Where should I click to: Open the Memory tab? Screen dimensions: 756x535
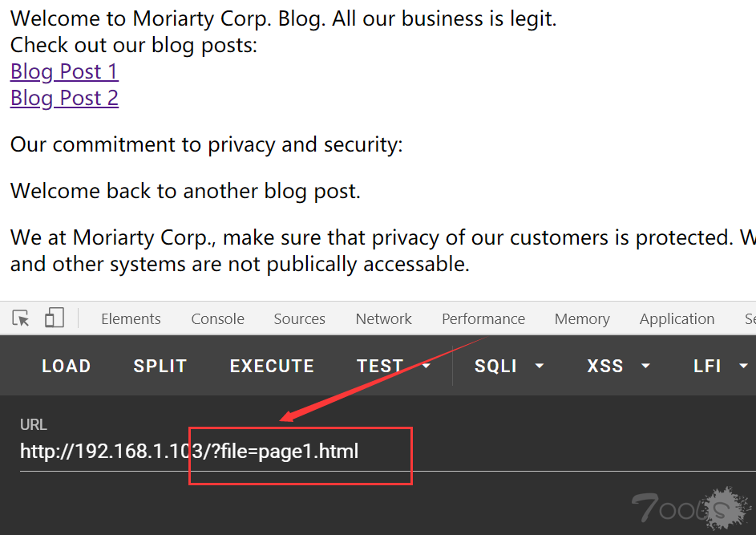[x=582, y=319]
